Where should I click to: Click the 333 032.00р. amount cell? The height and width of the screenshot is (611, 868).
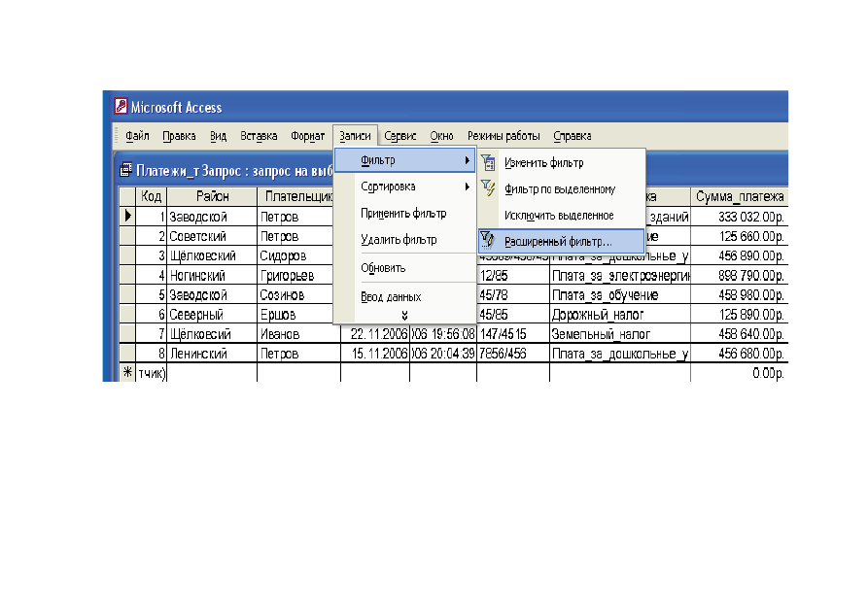coord(740,217)
